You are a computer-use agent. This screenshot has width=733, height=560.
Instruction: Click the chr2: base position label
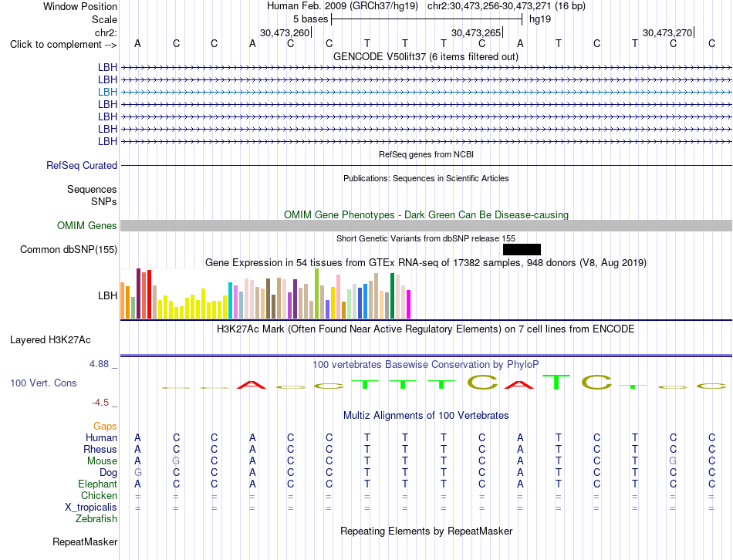106,32
